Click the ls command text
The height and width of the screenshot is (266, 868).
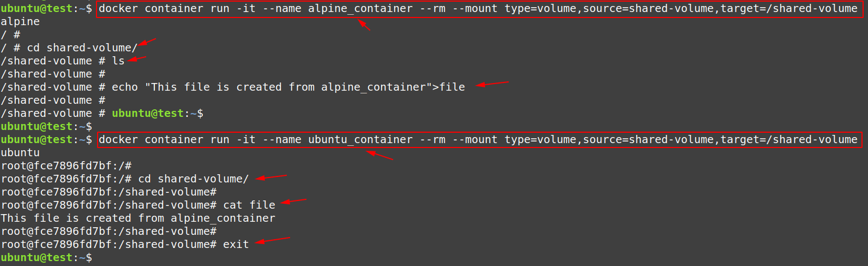[118, 61]
